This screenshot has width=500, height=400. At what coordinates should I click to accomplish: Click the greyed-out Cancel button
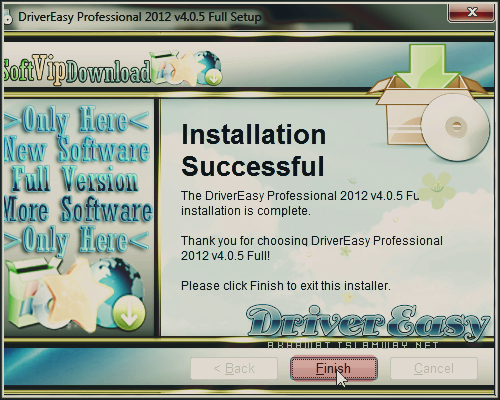[x=434, y=368]
